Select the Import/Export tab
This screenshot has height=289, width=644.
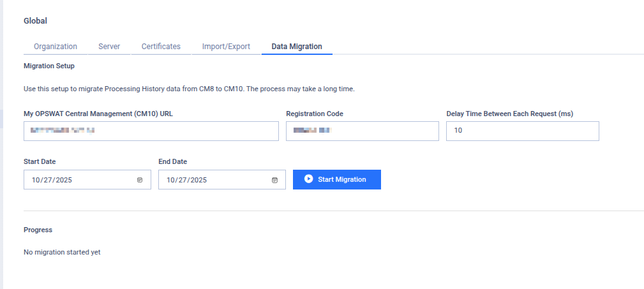(x=226, y=47)
